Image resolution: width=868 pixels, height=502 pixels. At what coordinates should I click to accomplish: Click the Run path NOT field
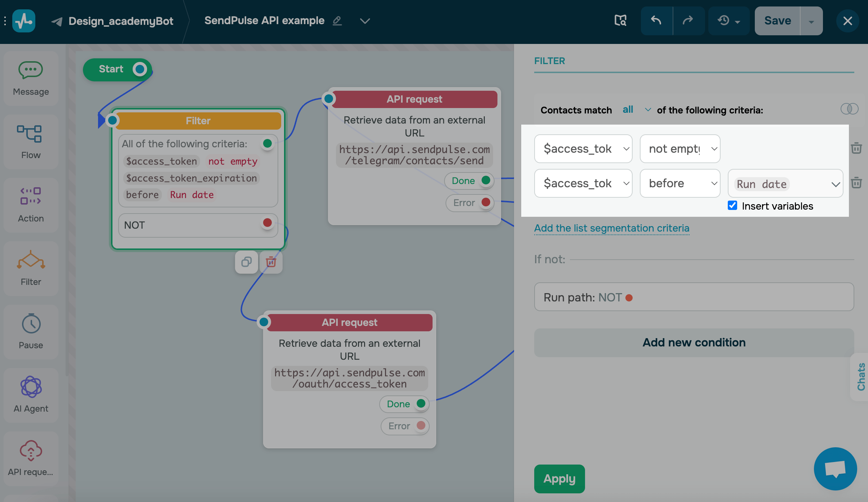pyautogui.click(x=694, y=297)
